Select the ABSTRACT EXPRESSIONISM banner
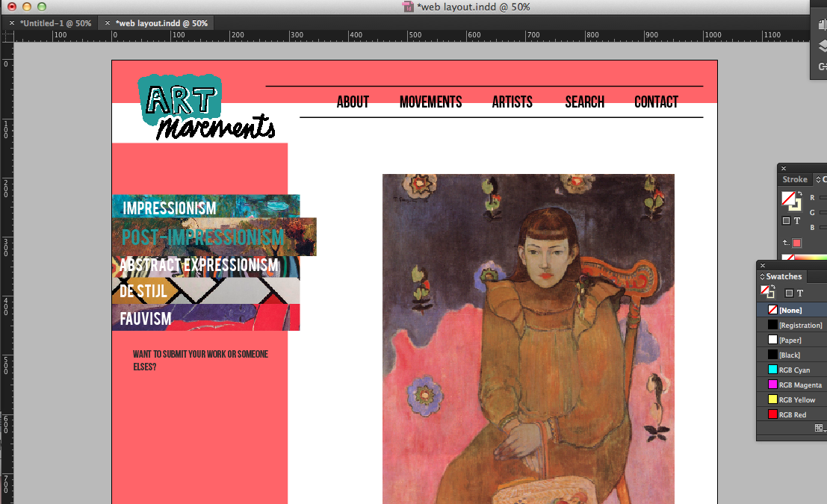The height and width of the screenshot is (504, 827). pos(205,267)
